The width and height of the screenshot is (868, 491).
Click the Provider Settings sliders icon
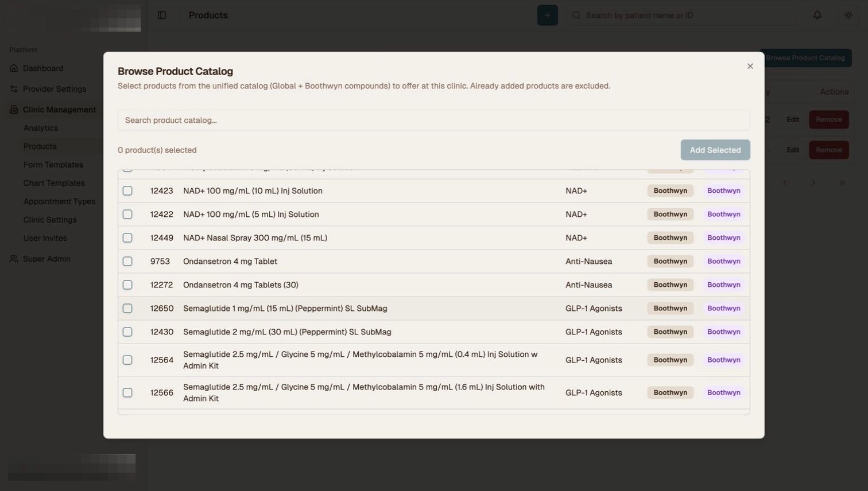coord(14,89)
